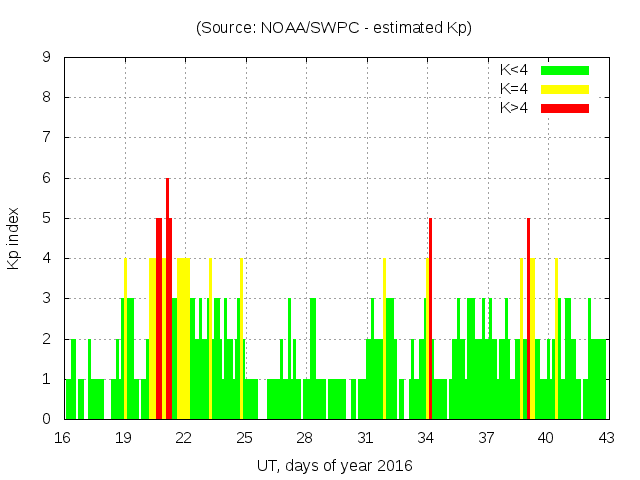Screen dimensions: 640x480
Task: Click the red K>4 legend swatch
Action: coord(565,107)
